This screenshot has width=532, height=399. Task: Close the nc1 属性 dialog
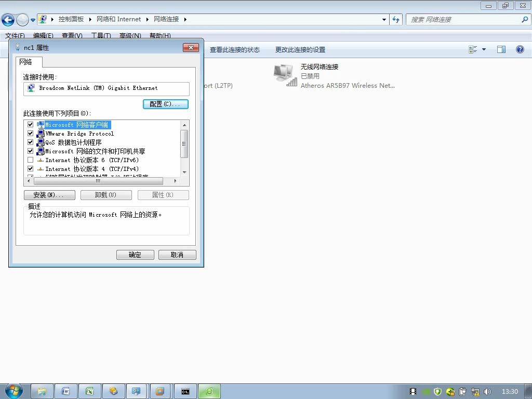[191, 47]
